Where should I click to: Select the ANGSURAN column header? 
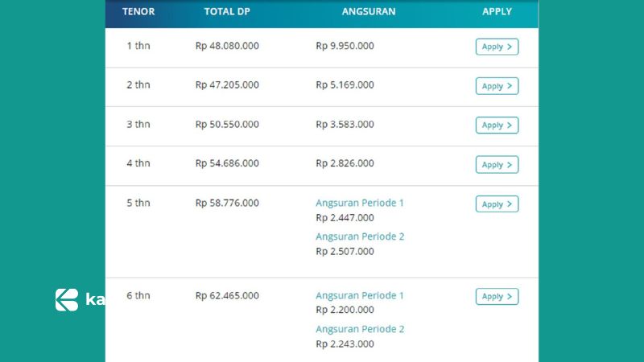369,12
